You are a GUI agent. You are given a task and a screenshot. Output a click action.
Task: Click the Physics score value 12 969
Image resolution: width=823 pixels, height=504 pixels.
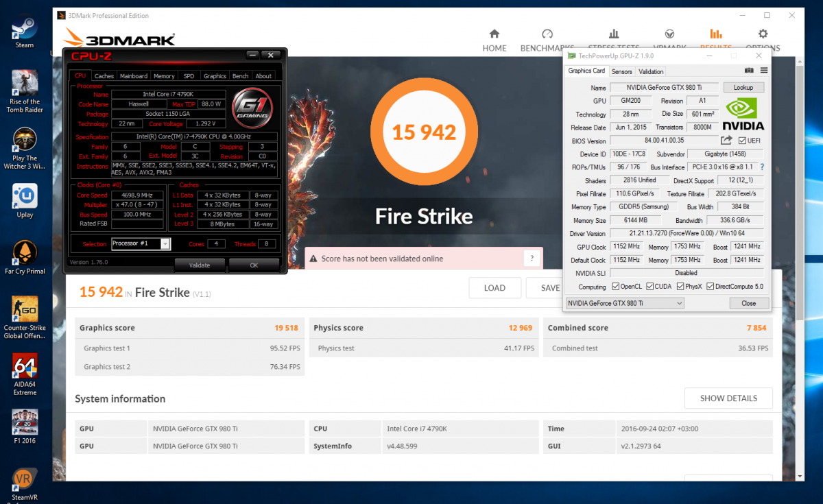(520, 328)
